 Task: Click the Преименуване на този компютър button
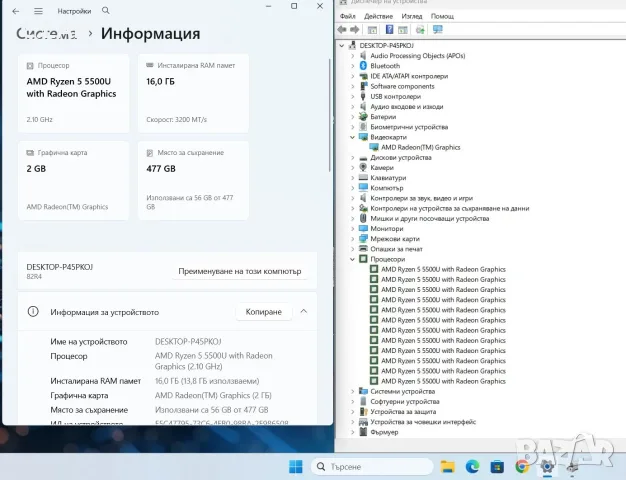[x=240, y=271]
